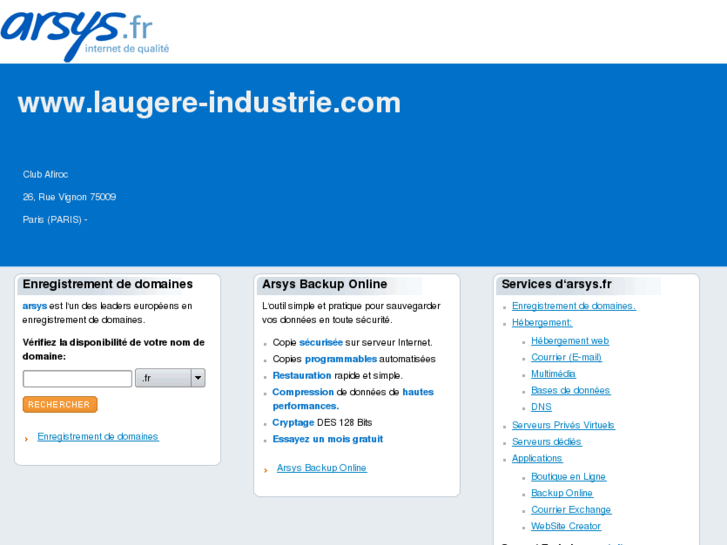727x545 pixels.
Task: Open Enregistrement de domaines link under search
Action: [98, 436]
